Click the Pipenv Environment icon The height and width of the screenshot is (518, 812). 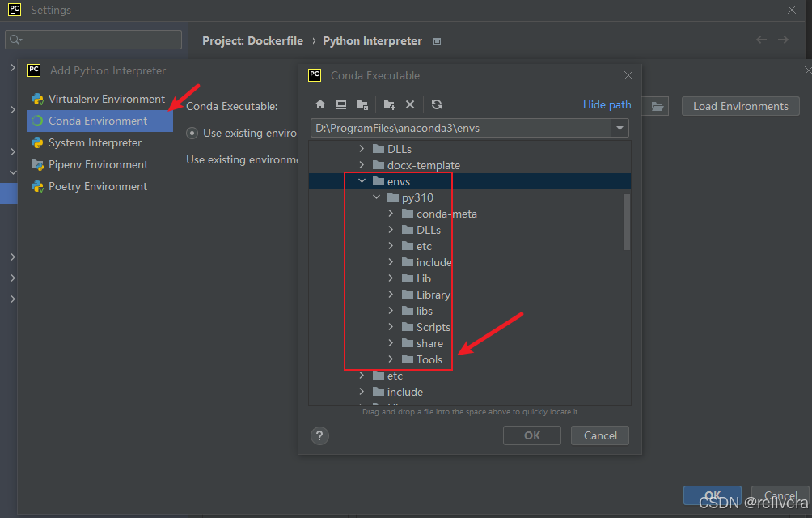pyautogui.click(x=37, y=165)
